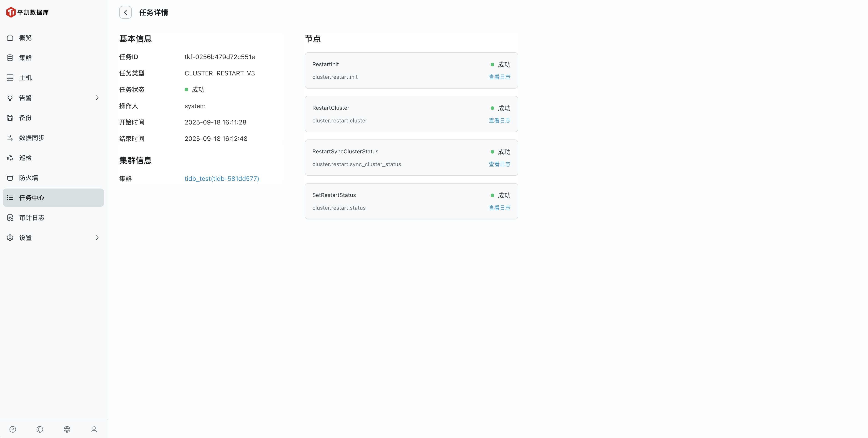Viewport: 868px width, 438px height.
Task: Open the user profile icon
Action: tap(94, 429)
